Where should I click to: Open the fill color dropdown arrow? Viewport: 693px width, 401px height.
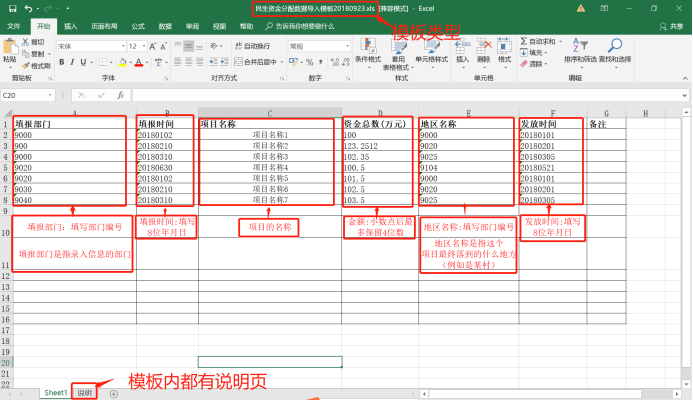click(131, 62)
